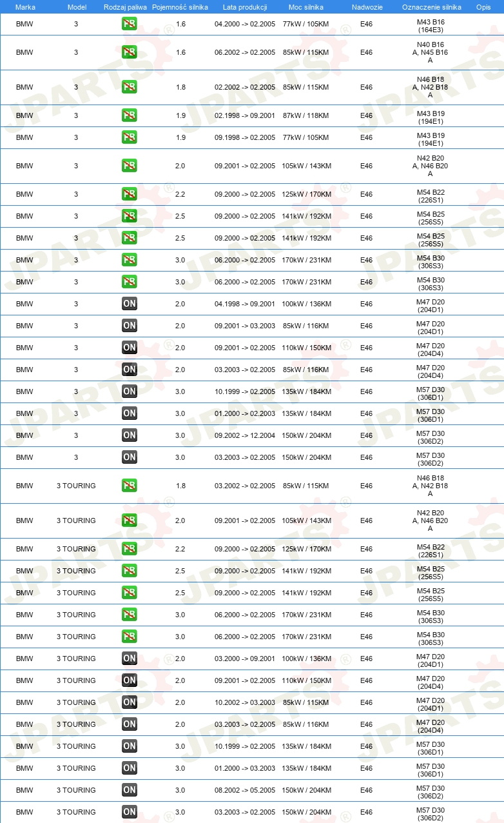Select petrol icon for 3 Touring 2.2 125kW/170KM
This screenshot has height=823, width=504.
point(130,549)
